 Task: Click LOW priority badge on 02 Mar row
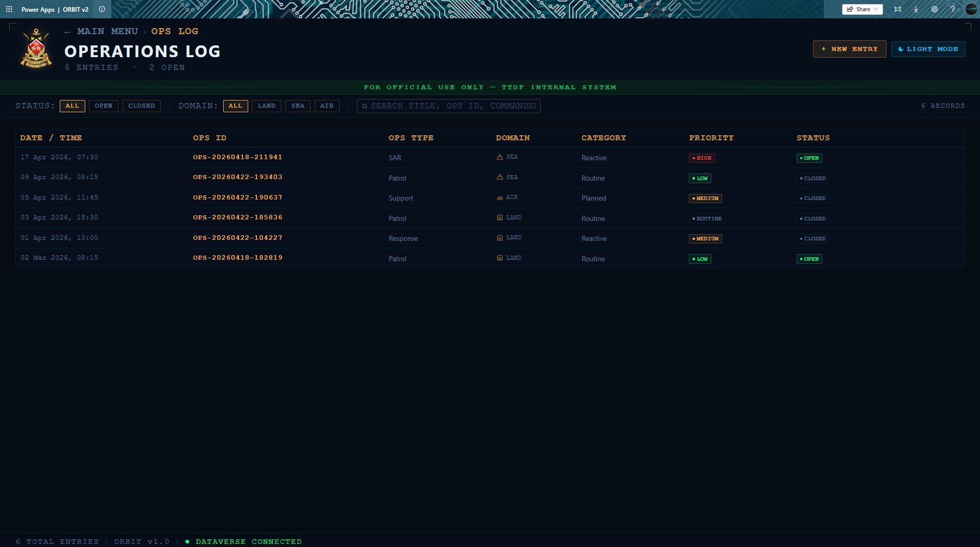point(700,259)
